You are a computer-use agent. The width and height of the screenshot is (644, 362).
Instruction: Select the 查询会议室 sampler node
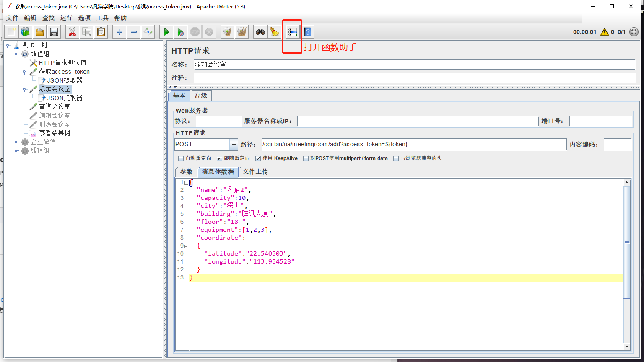55,107
